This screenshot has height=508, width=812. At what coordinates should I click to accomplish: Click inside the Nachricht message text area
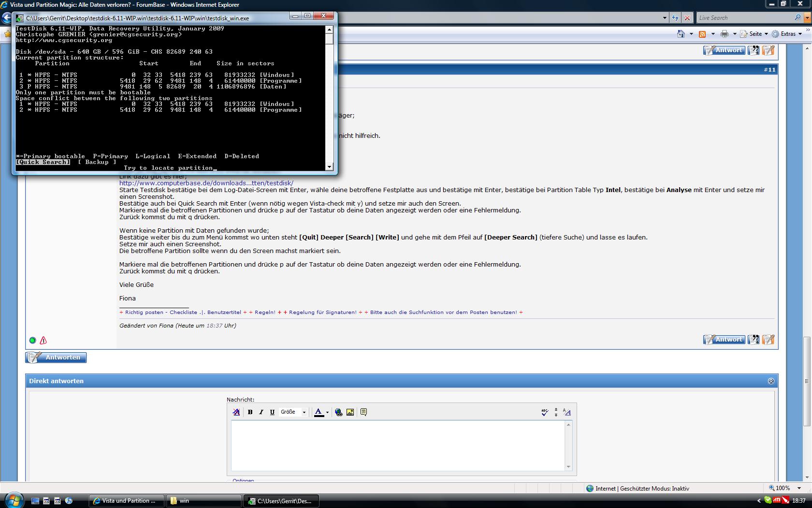(x=398, y=446)
